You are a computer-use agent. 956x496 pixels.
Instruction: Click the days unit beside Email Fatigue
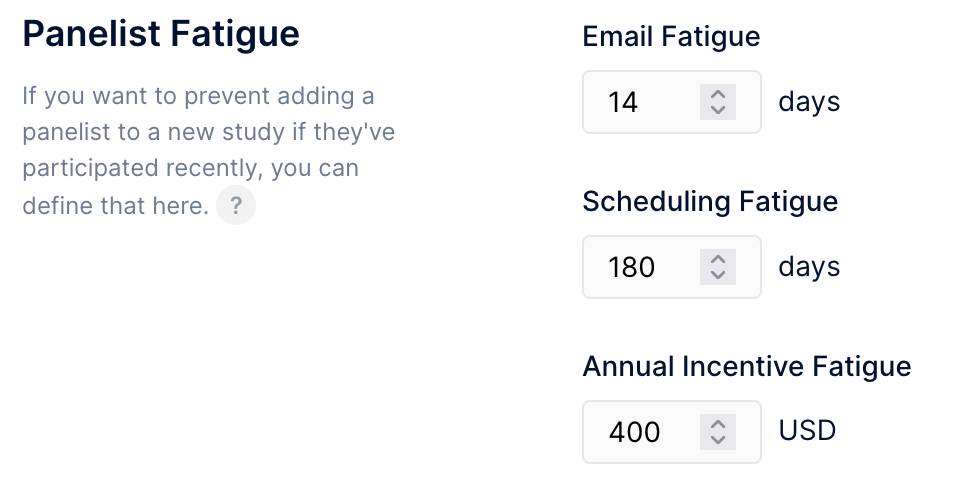[x=809, y=101]
